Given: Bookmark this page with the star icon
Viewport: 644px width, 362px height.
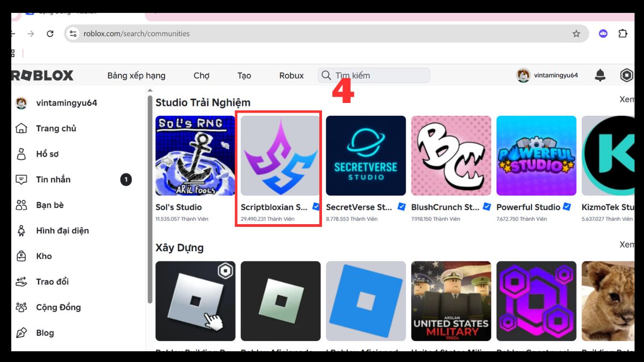Looking at the screenshot, I should pos(576,33).
